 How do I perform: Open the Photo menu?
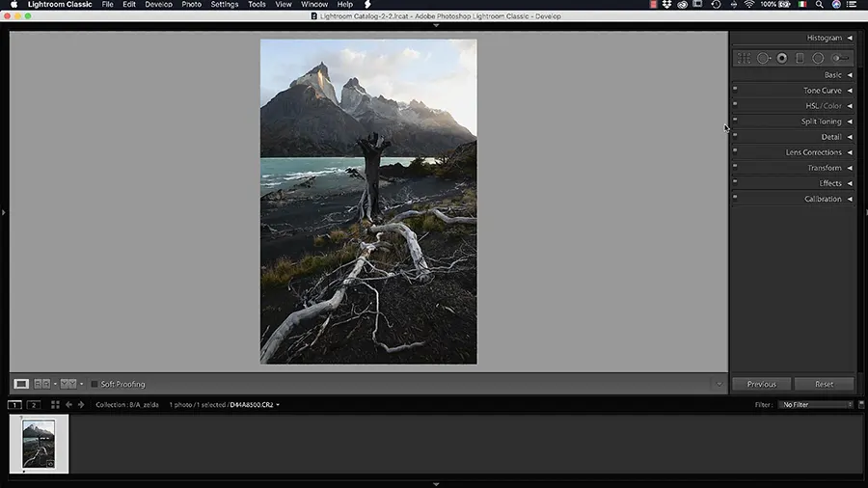(192, 5)
